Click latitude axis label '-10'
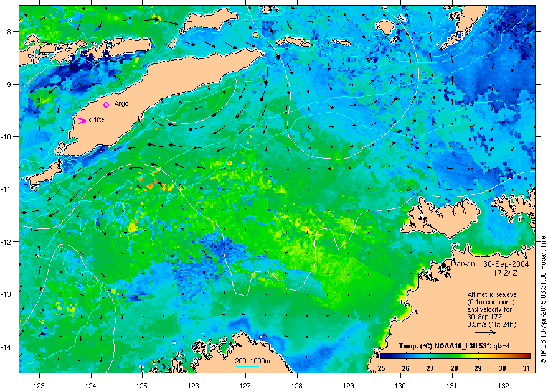This screenshot has height=392, width=548. (x=6, y=137)
